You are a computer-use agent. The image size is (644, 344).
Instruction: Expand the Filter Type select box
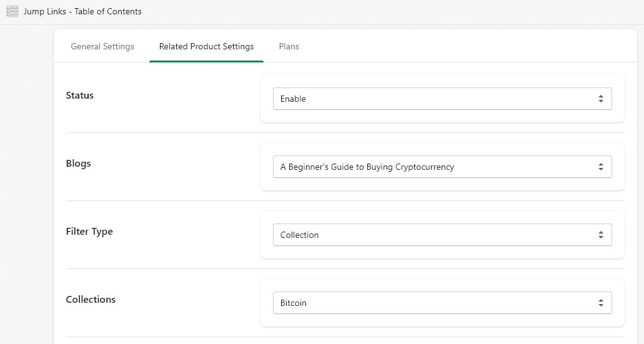coord(442,235)
